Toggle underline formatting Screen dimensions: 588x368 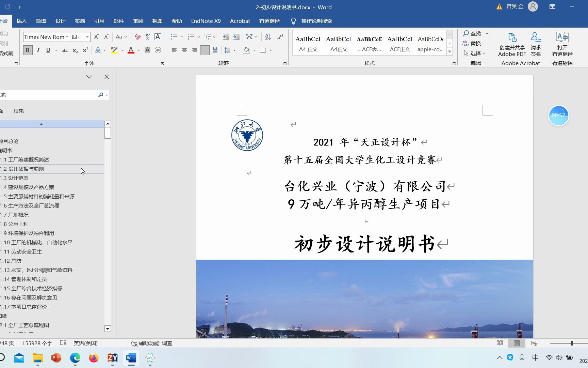[x=48, y=50]
